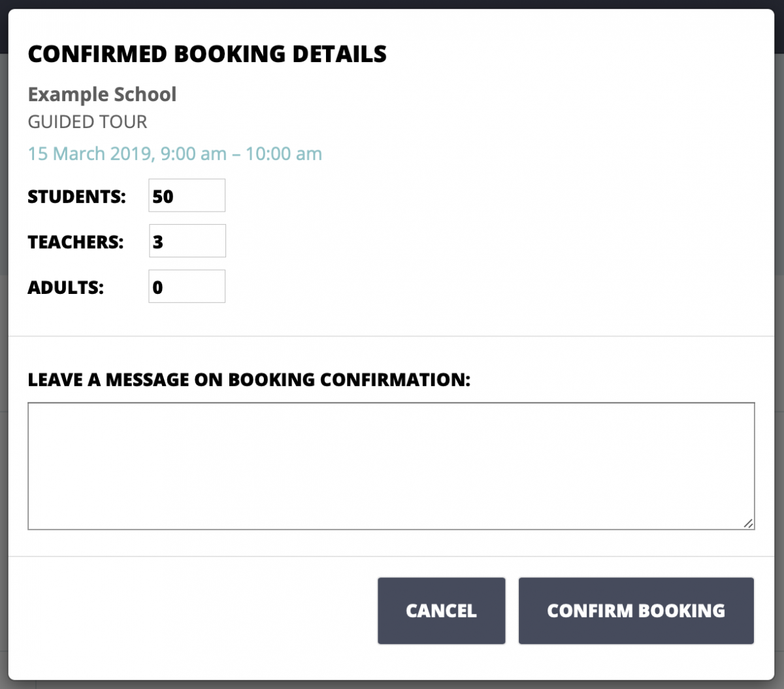Click the CONFIRMED BOOKING DETAILS heading
Viewport: 784px width, 689px height.
(207, 54)
